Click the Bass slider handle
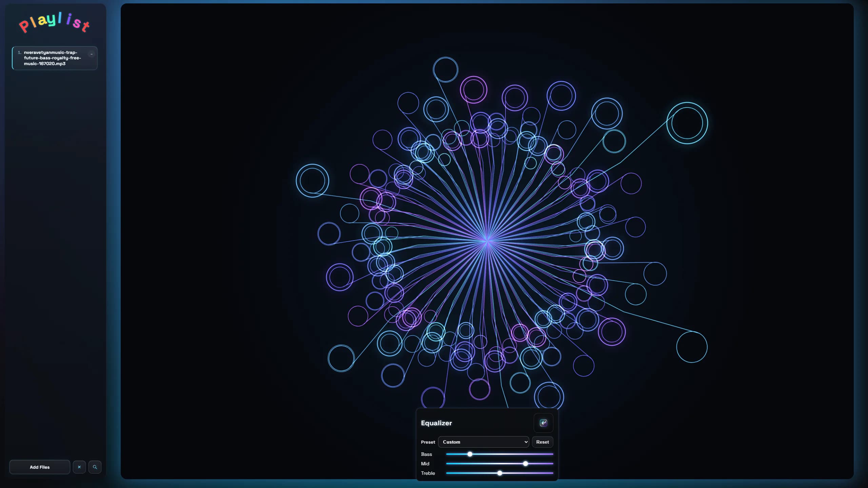This screenshot has width=868, height=488. [470, 454]
